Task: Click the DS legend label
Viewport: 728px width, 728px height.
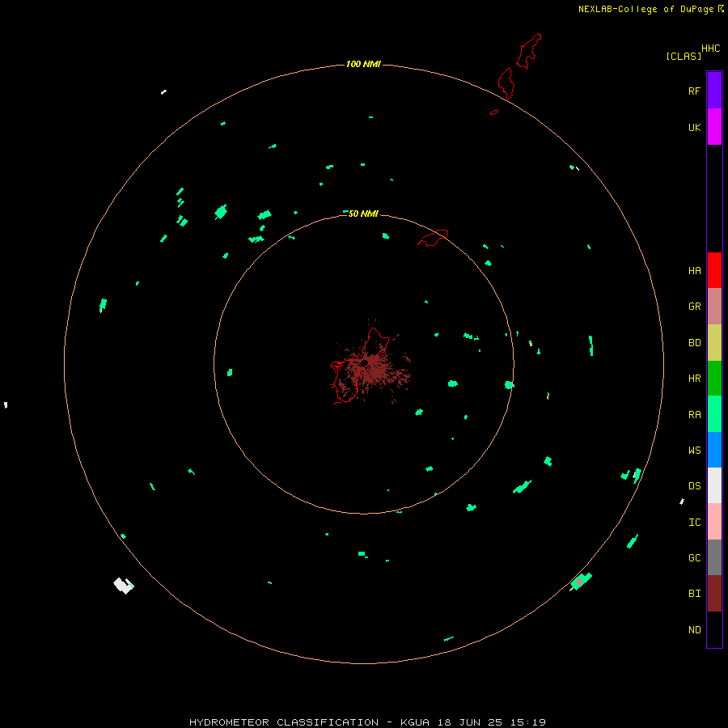Action: pos(694,486)
